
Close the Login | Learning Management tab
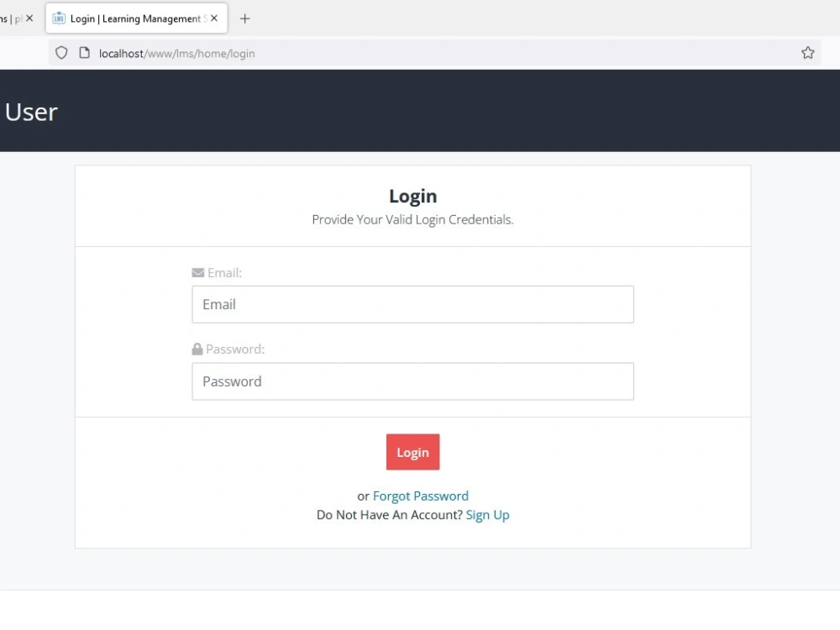coord(214,18)
